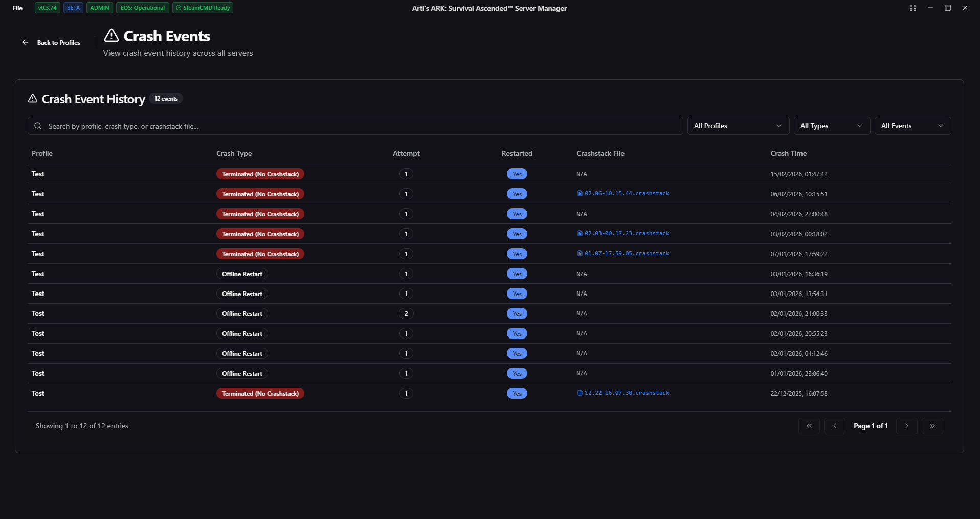Click the Crash Events warning triangle icon
980x519 pixels.
[x=112, y=36]
